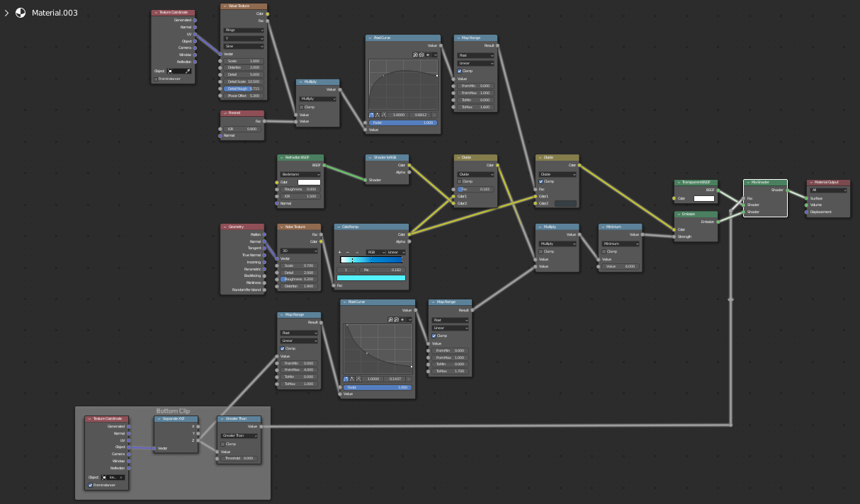Zoom out on the top Float Curve graph
This screenshot has width=860, height=504.
point(421,55)
